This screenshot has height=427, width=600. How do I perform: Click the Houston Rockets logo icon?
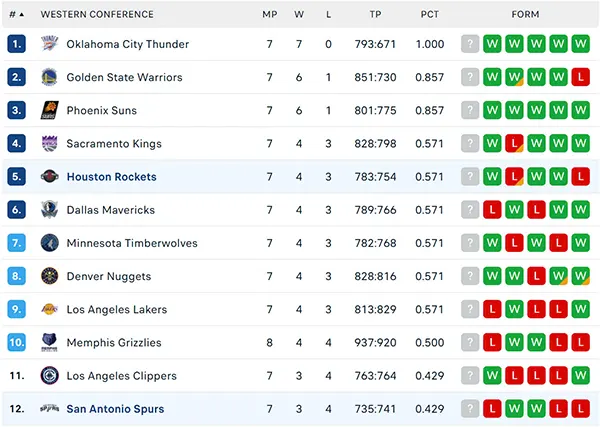point(49,177)
